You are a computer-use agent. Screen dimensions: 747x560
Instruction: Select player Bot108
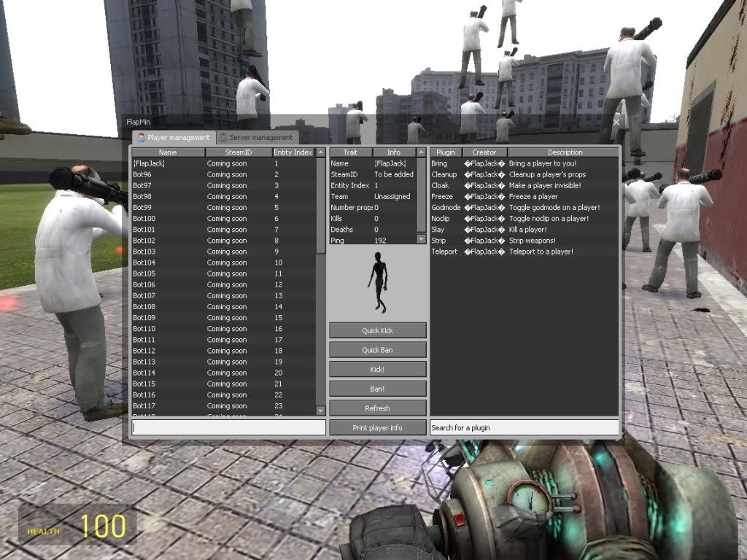pyautogui.click(x=223, y=307)
